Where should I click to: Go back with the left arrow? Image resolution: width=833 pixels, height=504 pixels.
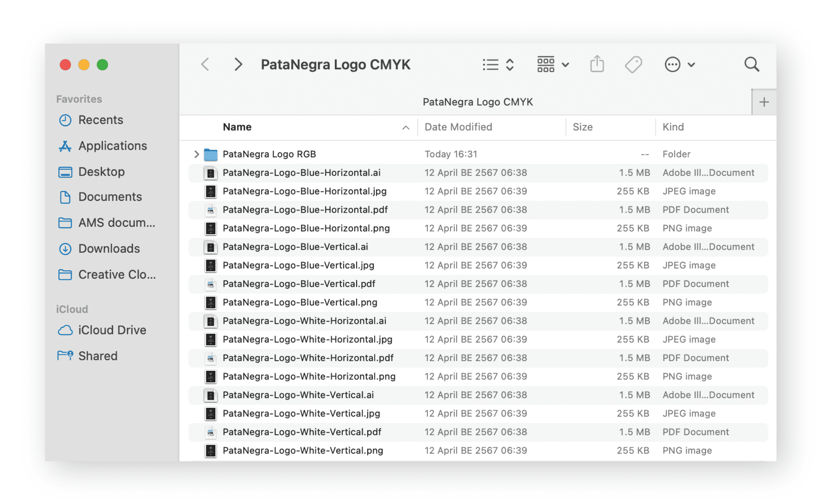coord(205,64)
